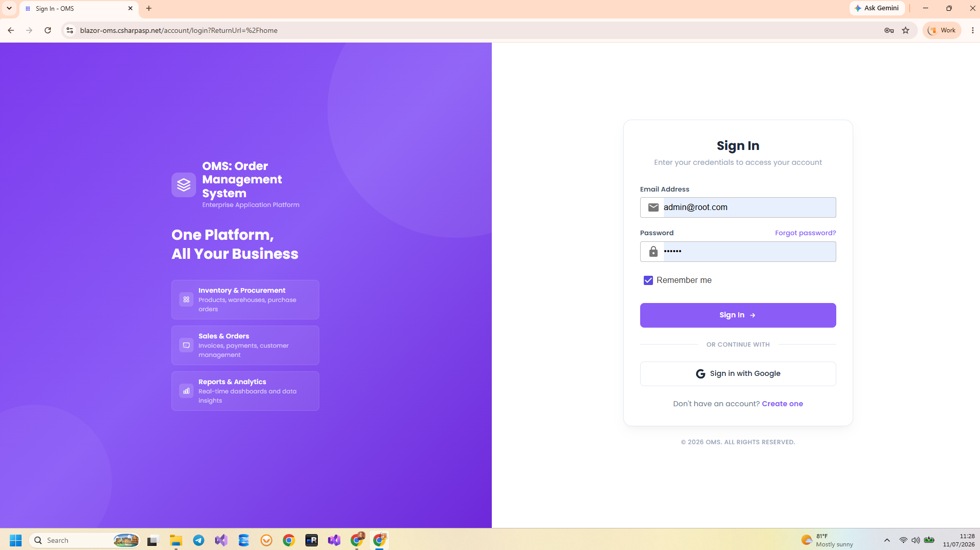Open Telegram from the taskbar
The image size is (980, 550).
[x=199, y=540]
